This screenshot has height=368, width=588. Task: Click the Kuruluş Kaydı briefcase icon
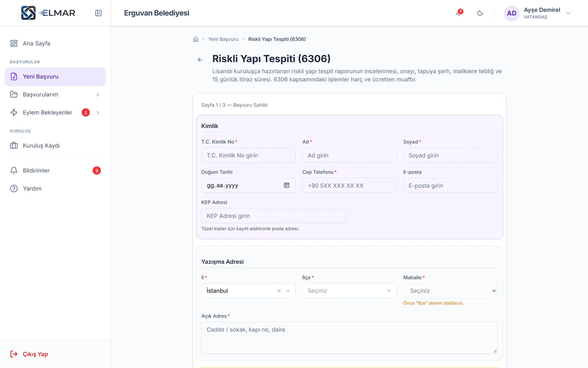point(14,146)
